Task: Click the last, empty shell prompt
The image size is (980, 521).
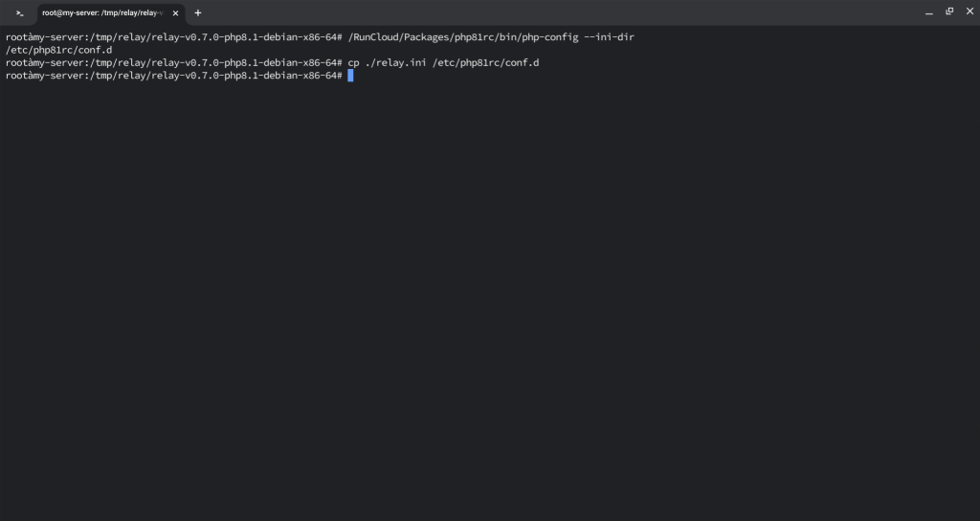Action: (x=172, y=76)
